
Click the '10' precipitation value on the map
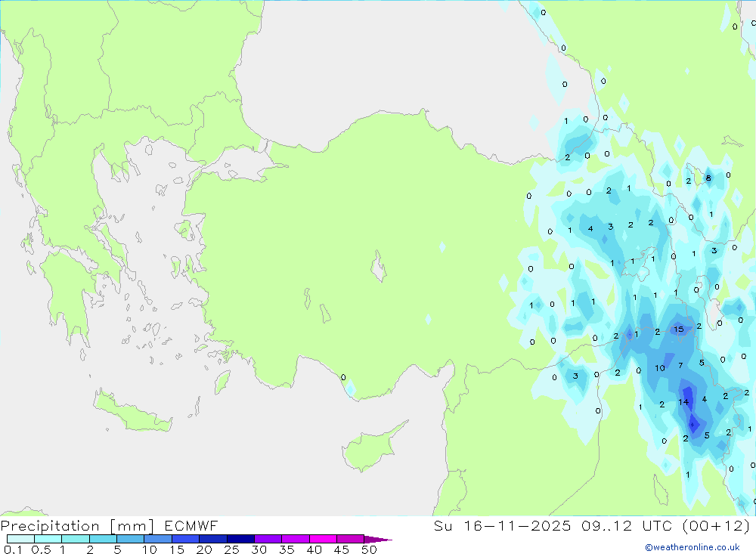659,368
